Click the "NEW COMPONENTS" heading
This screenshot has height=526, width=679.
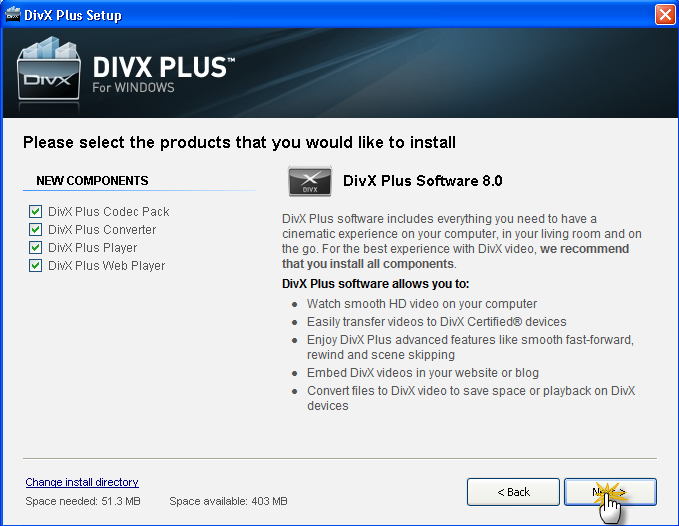[92, 181]
